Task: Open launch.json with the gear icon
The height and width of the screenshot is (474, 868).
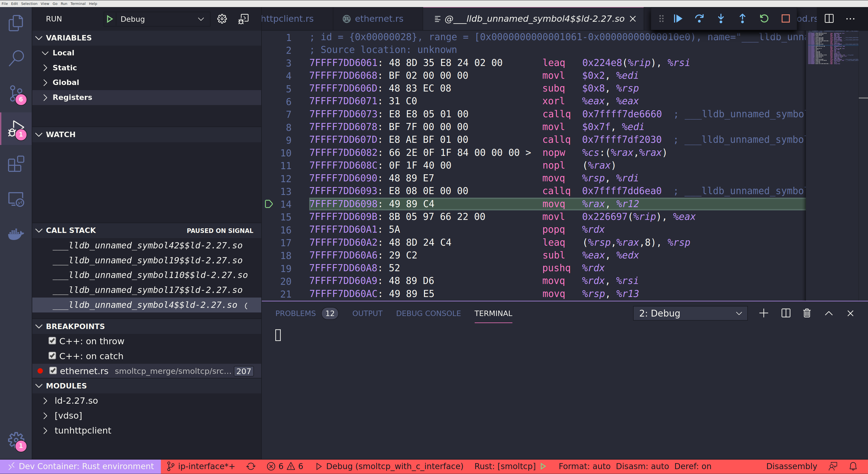Action: point(222,19)
